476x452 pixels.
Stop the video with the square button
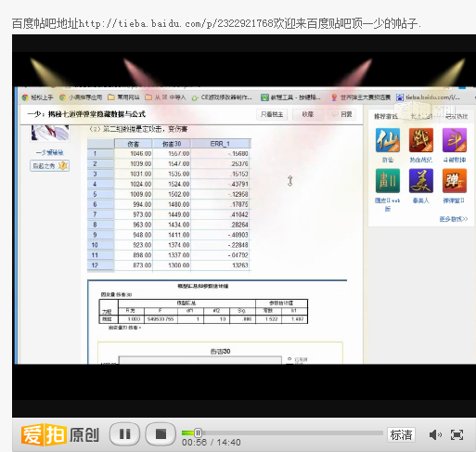pos(161,433)
